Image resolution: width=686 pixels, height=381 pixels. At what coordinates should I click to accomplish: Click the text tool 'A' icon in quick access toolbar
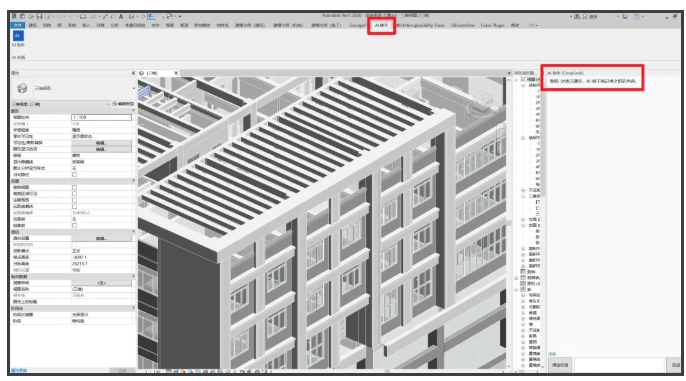pyautogui.click(x=121, y=17)
